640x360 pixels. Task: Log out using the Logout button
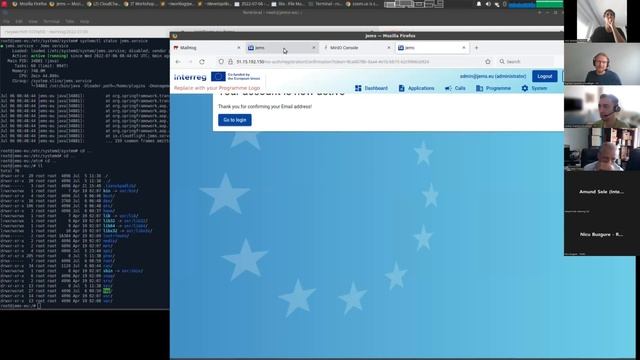coord(544,76)
